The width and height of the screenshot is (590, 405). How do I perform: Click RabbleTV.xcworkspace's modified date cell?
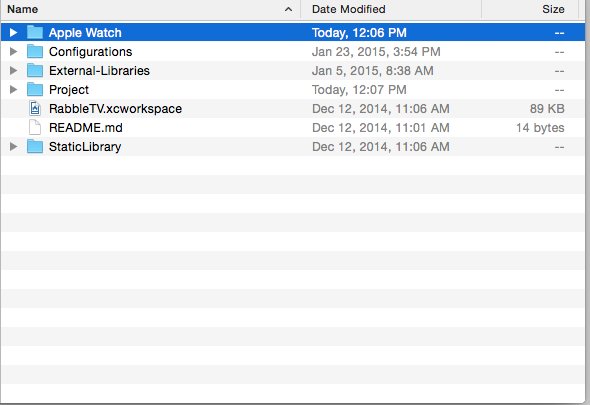coord(380,108)
